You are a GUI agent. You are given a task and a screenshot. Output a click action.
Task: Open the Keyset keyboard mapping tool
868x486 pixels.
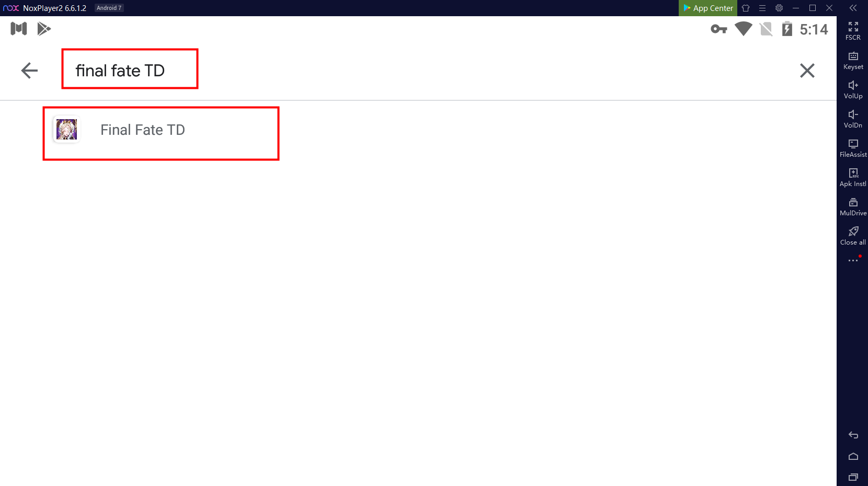pyautogui.click(x=853, y=61)
